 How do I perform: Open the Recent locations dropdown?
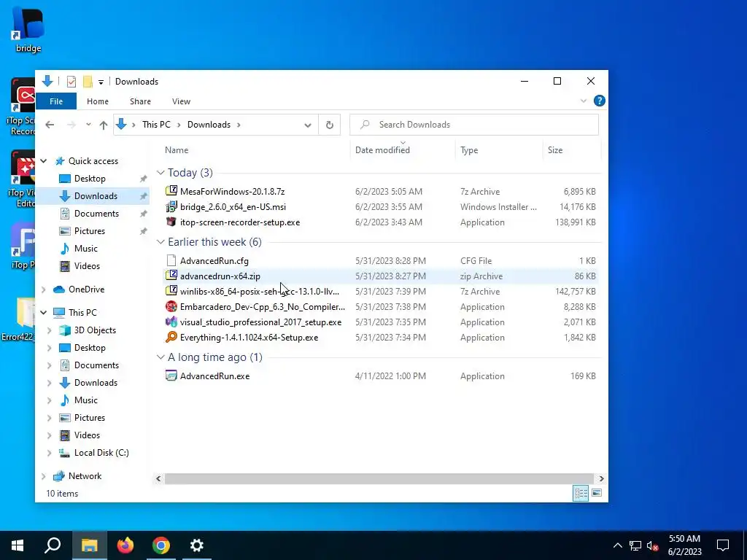tap(88, 125)
